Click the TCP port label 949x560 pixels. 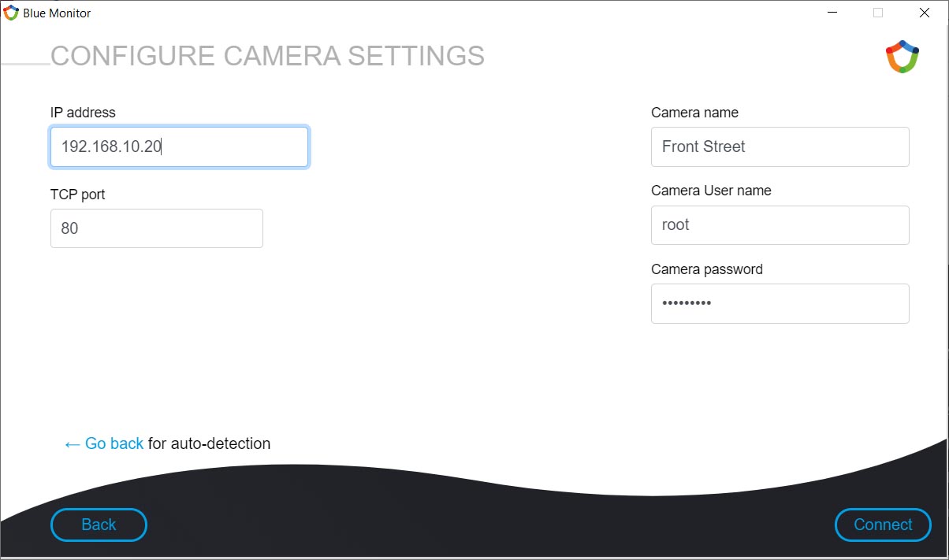(x=77, y=195)
